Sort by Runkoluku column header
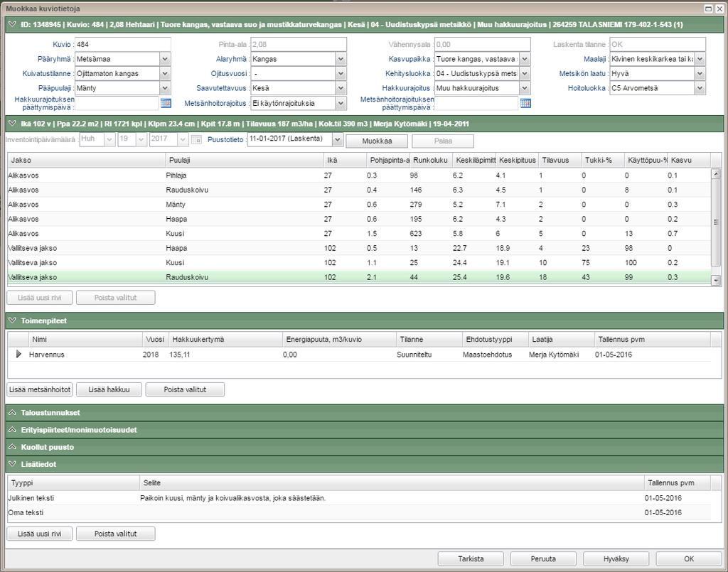 (431, 160)
